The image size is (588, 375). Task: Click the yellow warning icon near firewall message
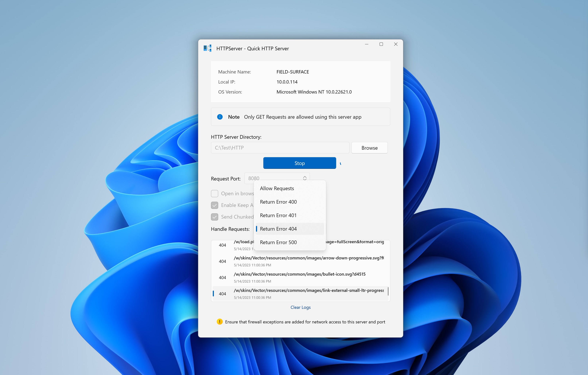click(220, 322)
